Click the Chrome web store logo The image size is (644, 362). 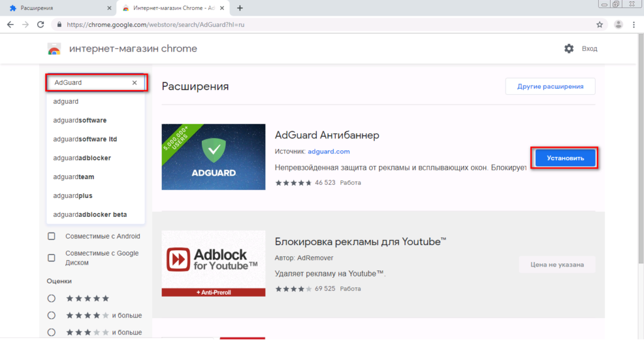pos(54,49)
